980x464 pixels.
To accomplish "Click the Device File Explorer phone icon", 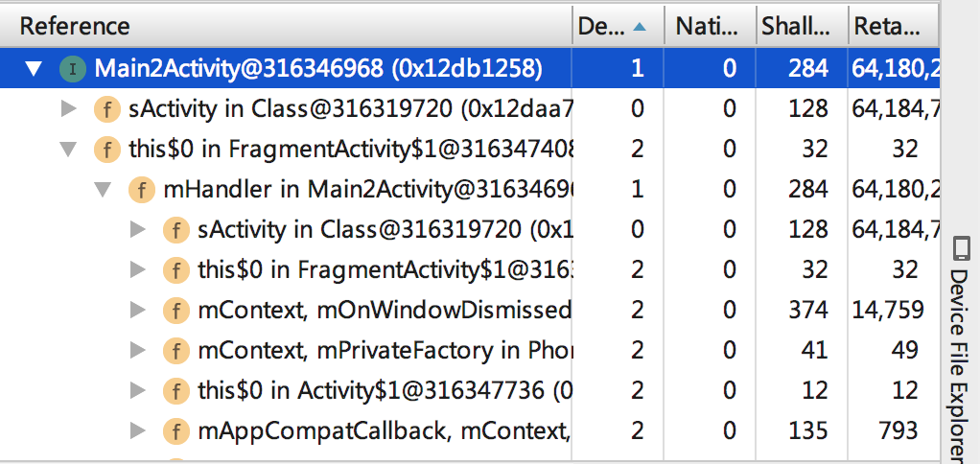I will 961,248.
